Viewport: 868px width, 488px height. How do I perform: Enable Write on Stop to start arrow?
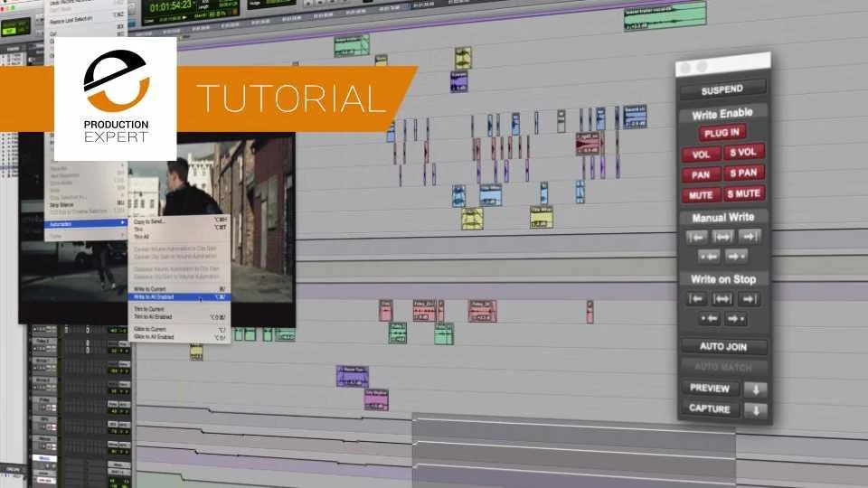click(696, 299)
